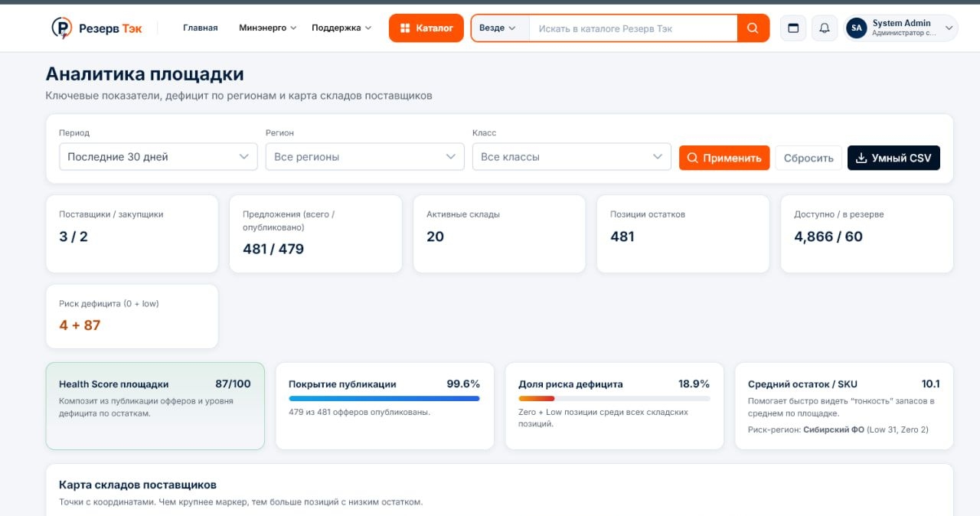
Task: Click the Резерв Тэк logo icon
Action: pyautogui.click(x=62, y=28)
